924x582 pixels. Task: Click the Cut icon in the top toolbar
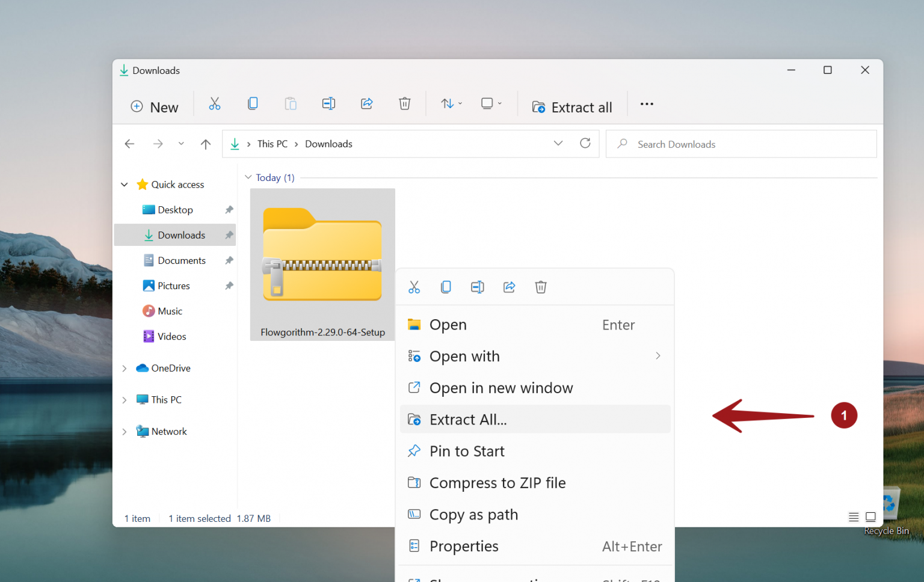click(x=214, y=104)
